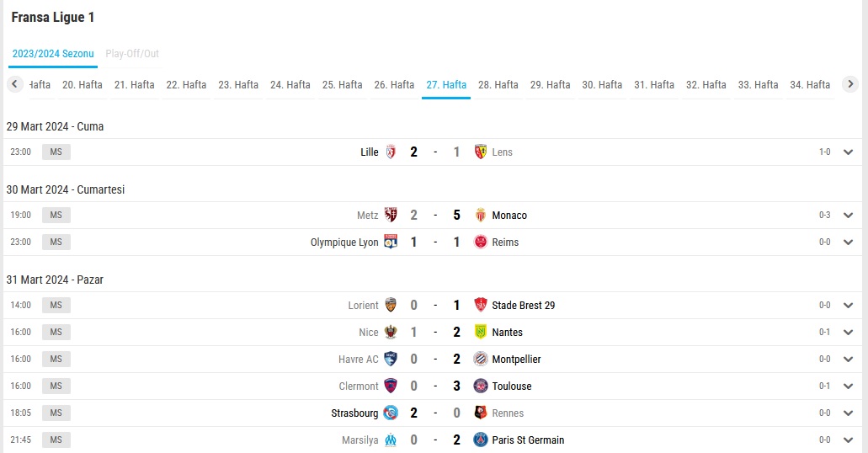
Task: Open the Play-Off/Out tab
Action: click(x=132, y=54)
